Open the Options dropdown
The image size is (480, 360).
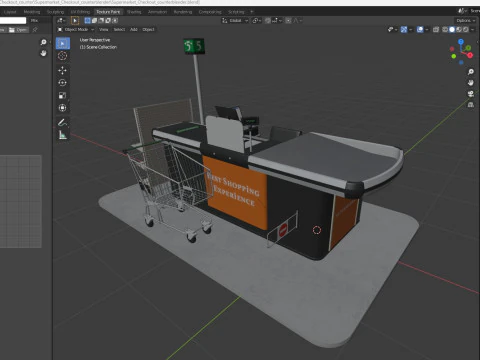coord(466,21)
